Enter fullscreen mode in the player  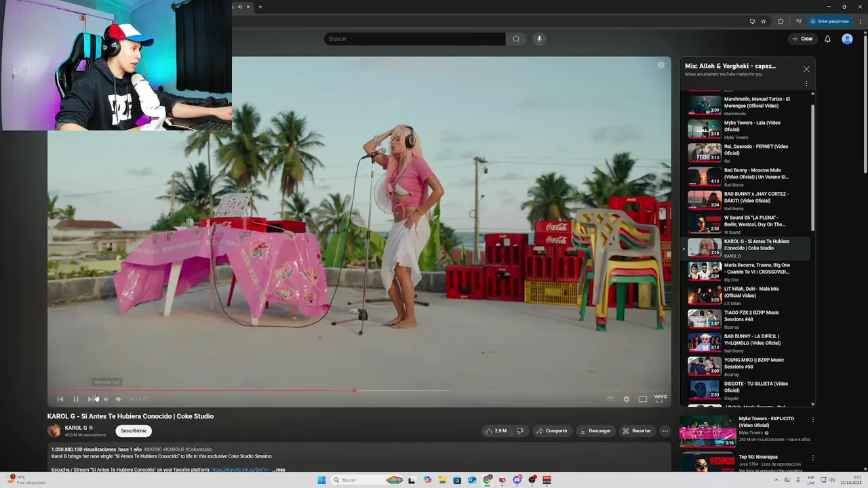(x=659, y=399)
